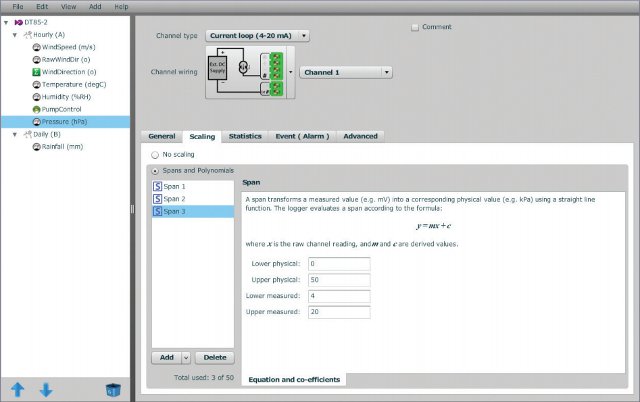
Task: Select the green WindDirection channel icon
Action: pos(37,72)
